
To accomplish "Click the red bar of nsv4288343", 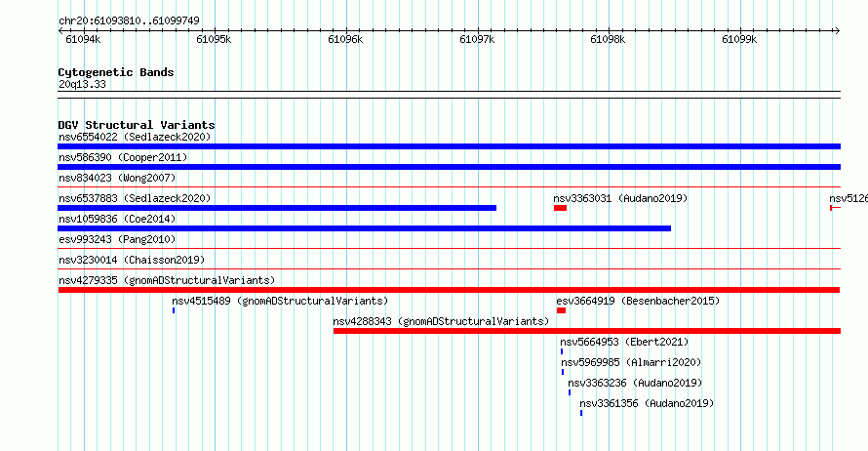I will pos(587,331).
